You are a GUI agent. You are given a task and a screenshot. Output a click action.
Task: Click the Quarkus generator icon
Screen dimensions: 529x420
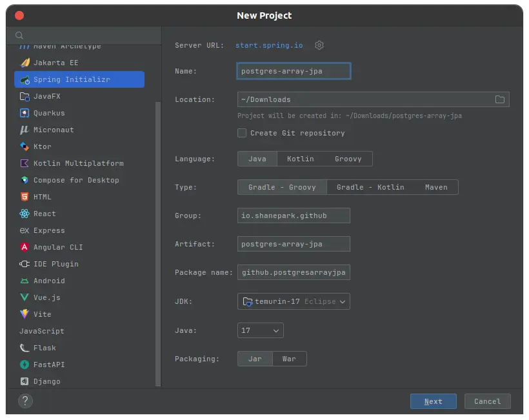[x=25, y=113]
